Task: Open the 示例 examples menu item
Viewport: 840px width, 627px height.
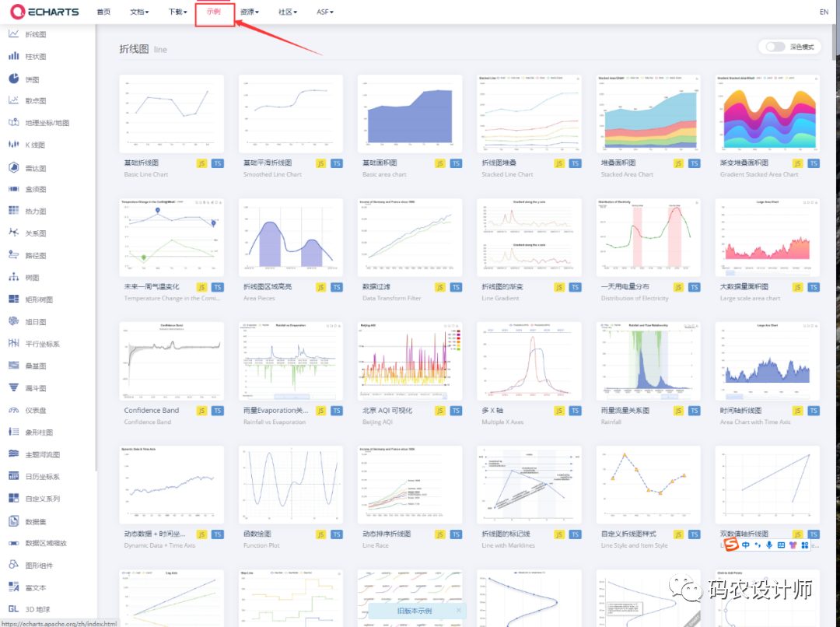Action: pos(214,12)
